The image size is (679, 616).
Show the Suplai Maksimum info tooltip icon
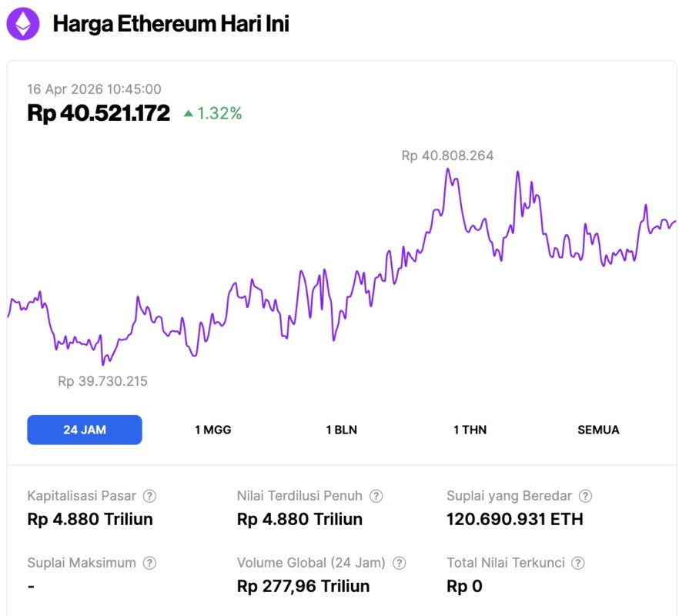point(150,563)
